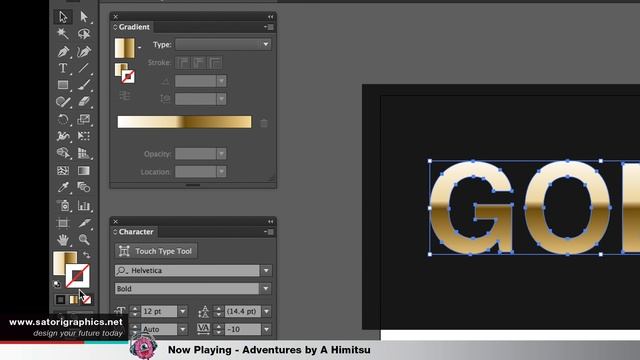Click the Gradient panel stroke box
Screen dimensions: 640x360
coord(128,76)
